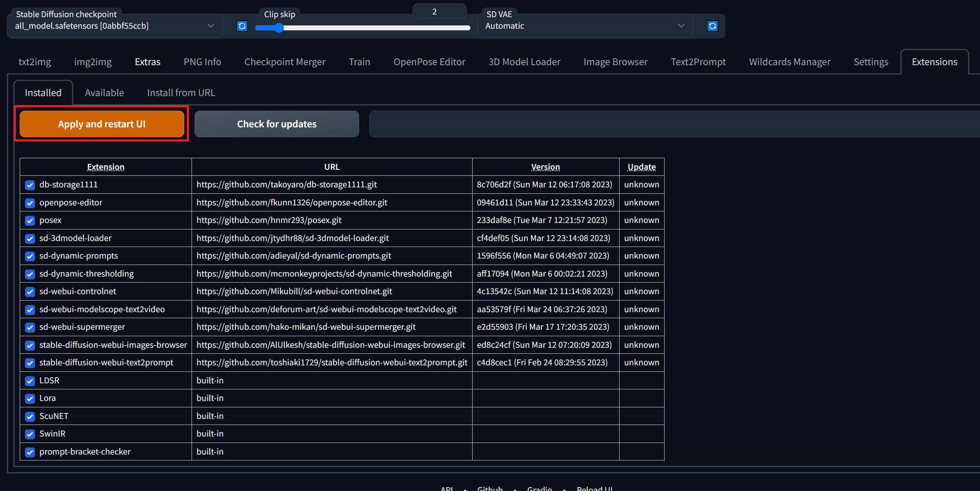Disable the built-in Lora extension

tap(30, 398)
